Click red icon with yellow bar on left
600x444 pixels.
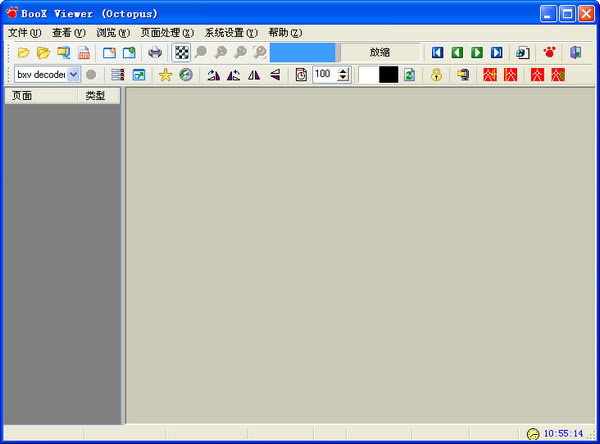(x=510, y=75)
